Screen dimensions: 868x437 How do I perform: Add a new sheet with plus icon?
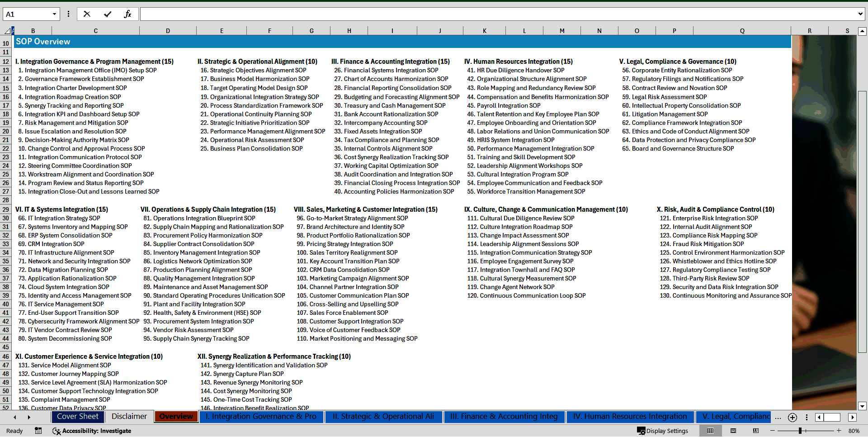(792, 417)
